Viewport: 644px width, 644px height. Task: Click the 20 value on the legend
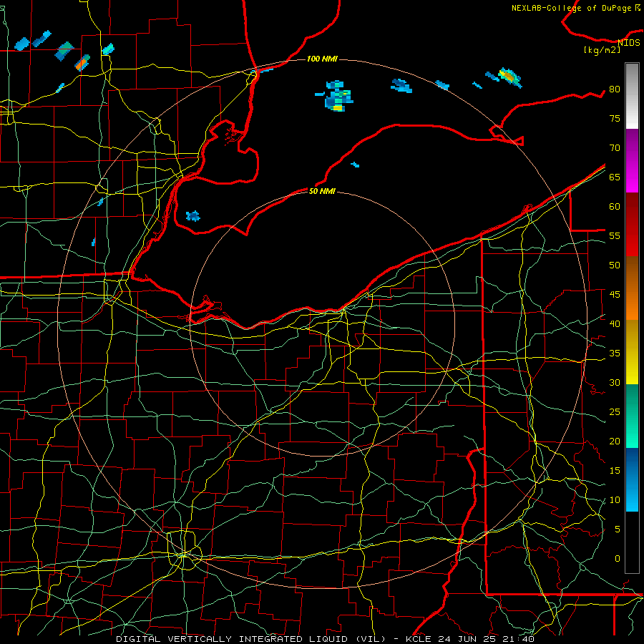615,441
